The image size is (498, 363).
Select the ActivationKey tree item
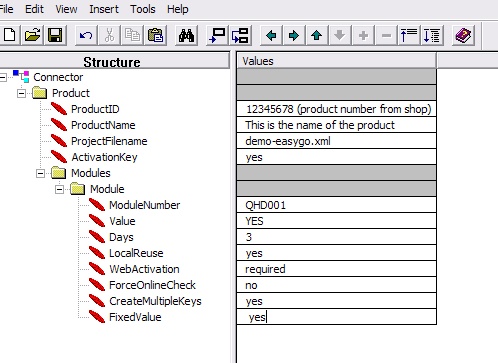click(x=104, y=157)
